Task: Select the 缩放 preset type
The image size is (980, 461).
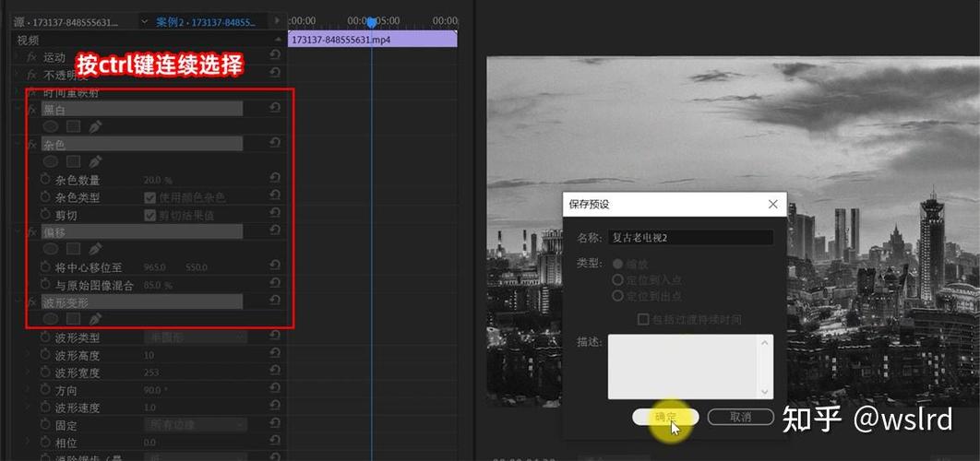Action: point(618,264)
